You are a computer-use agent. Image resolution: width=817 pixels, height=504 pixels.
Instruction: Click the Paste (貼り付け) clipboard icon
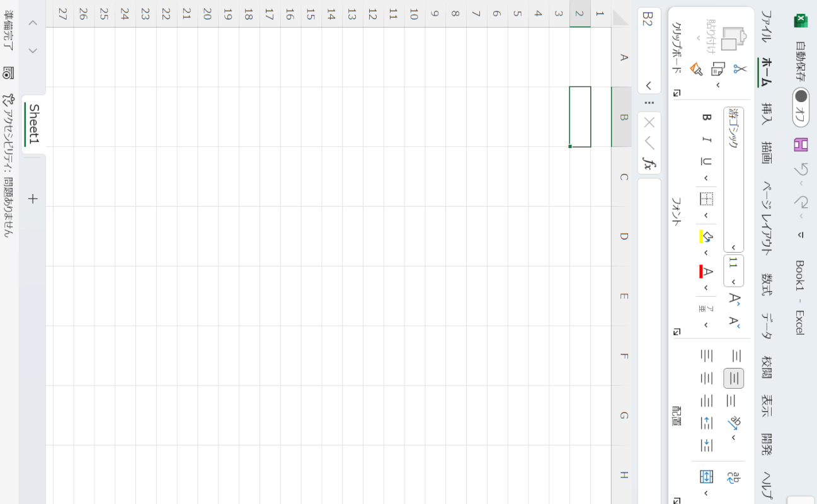pos(733,39)
